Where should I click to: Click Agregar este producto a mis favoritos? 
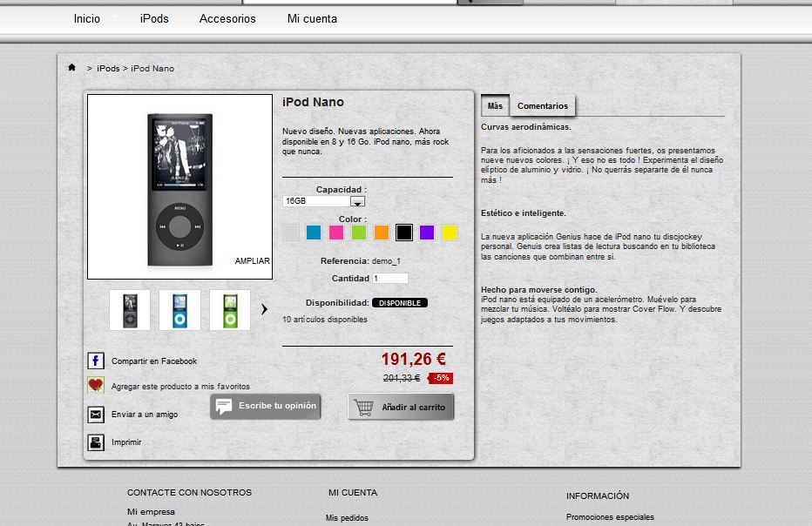(x=180, y=386)
